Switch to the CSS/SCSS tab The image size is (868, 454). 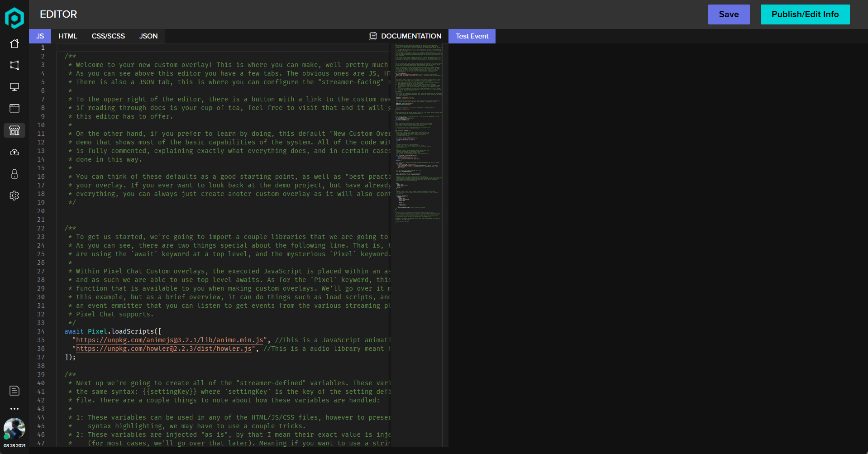[x=108, y=36]
